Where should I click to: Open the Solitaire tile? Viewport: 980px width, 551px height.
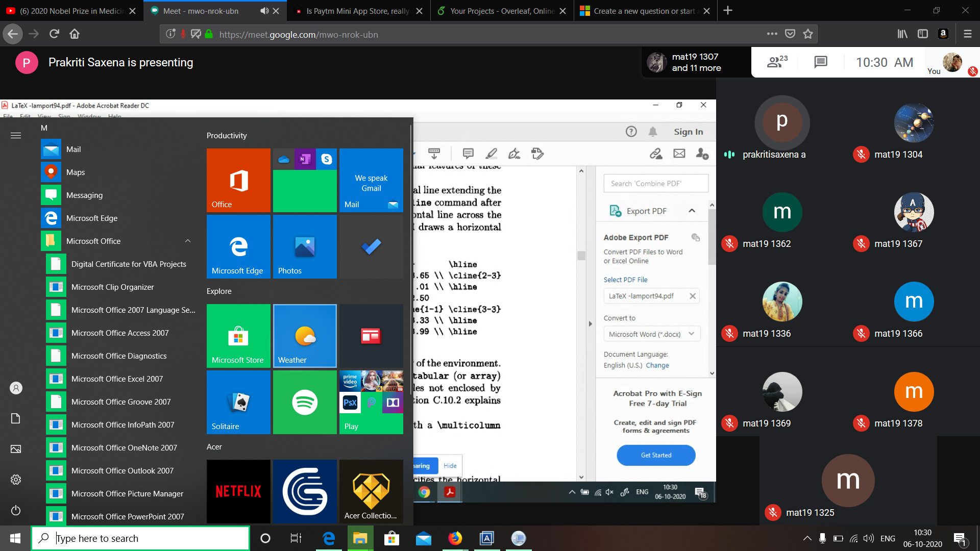click(x=238, y=402)
